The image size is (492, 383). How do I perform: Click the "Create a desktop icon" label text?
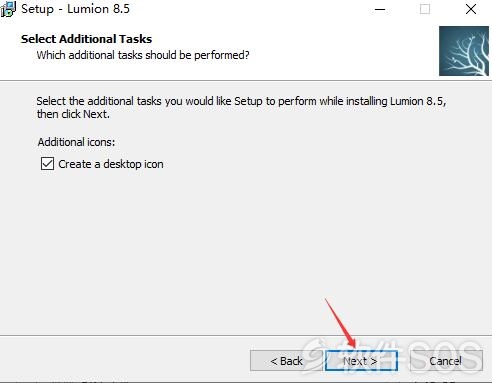(111, 164)
